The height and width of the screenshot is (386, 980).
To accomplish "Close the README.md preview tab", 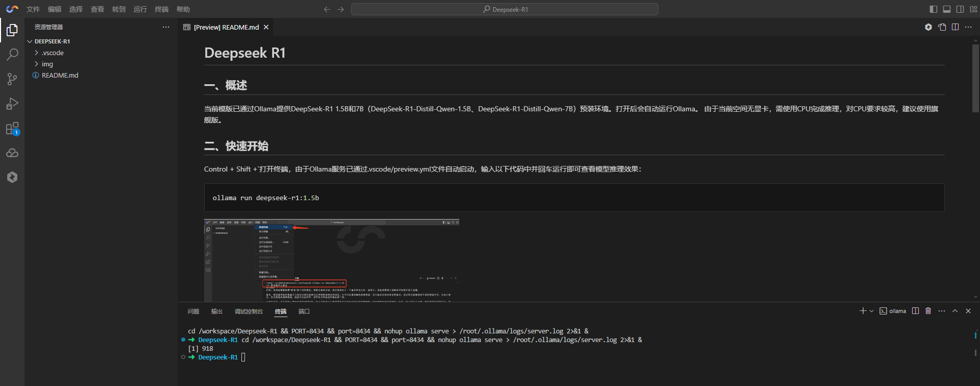I will point(266,27).
